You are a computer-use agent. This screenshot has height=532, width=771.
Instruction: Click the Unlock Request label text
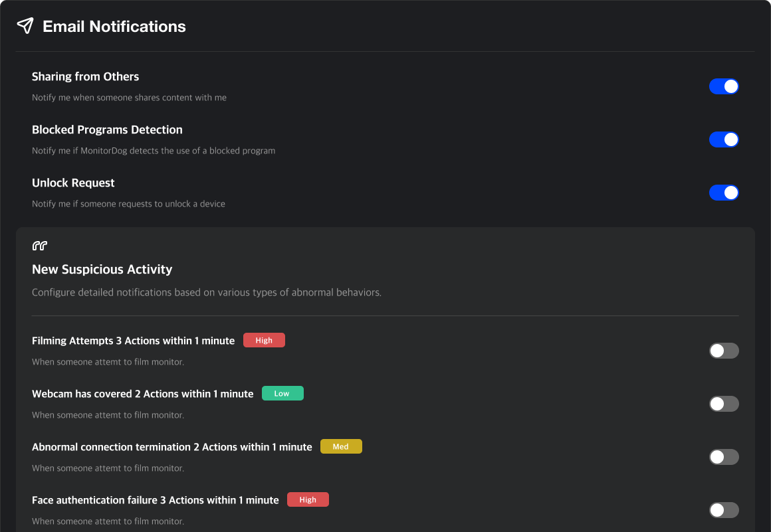(x=73, y=183)
